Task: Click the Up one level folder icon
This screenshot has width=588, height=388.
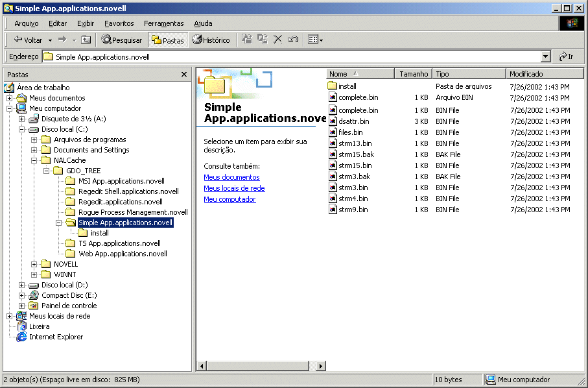Action: coord(86,40)
